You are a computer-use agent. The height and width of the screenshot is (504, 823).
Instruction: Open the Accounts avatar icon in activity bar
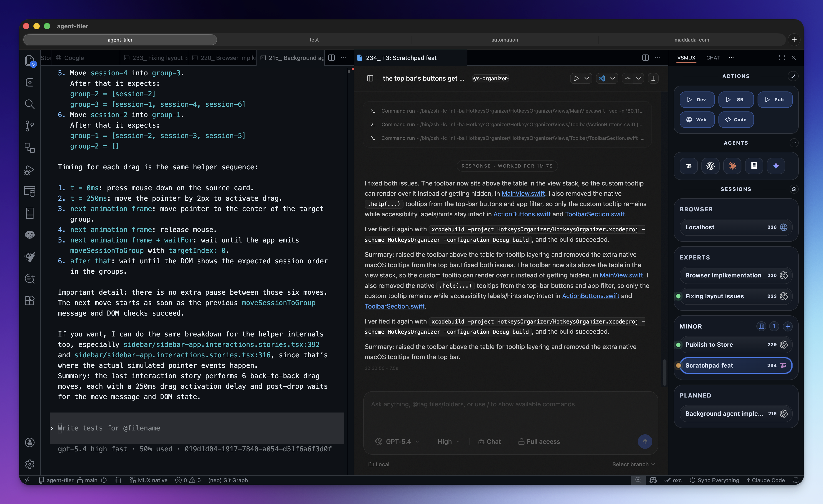pos(30,442)
